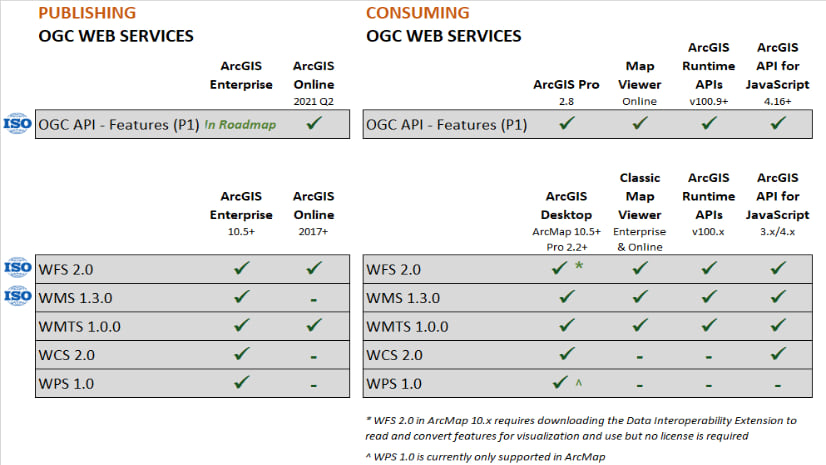This screenshot has width=826, height=465.
Task: Click the green "In Roadmap" text
Action: click(x=239, y=125)
